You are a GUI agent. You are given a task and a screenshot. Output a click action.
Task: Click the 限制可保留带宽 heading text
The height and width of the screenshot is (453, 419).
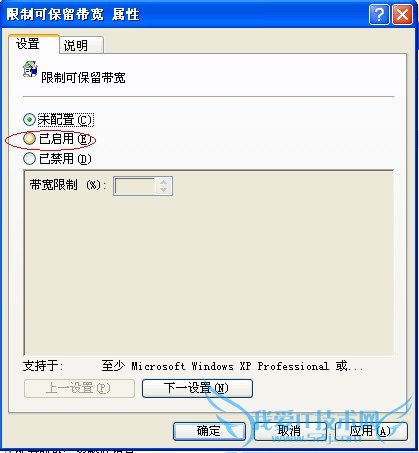(83, 78)
